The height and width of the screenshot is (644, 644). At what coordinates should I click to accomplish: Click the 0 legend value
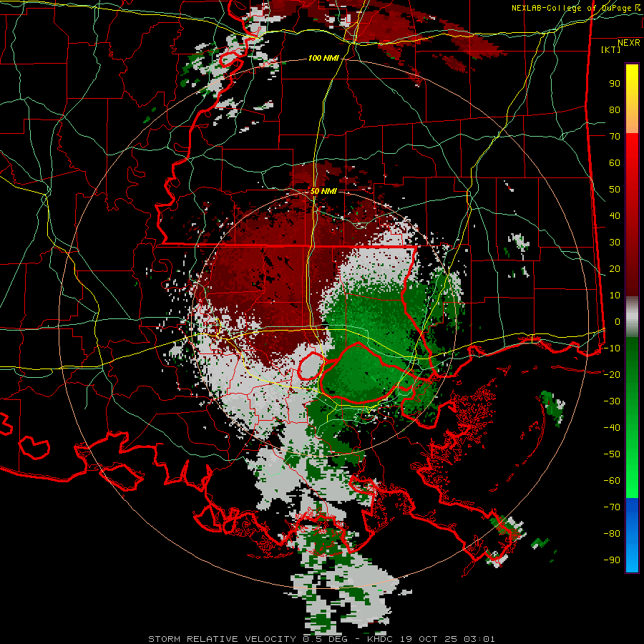618,321
